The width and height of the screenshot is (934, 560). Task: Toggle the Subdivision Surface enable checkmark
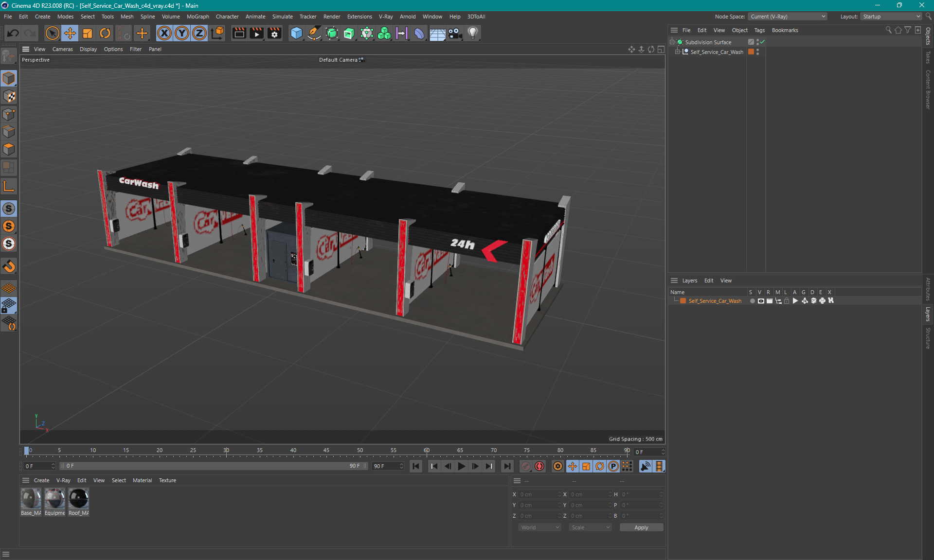pyautogui.click(x=762, y=42)
